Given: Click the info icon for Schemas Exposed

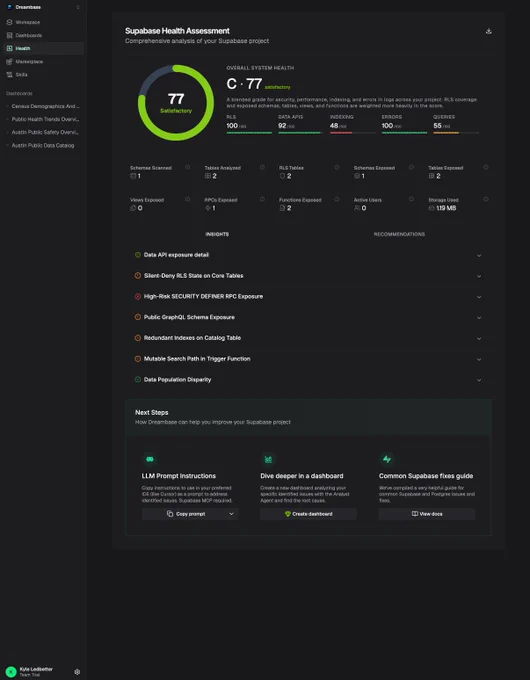Looking at the screenshot, I should point(411,167).
